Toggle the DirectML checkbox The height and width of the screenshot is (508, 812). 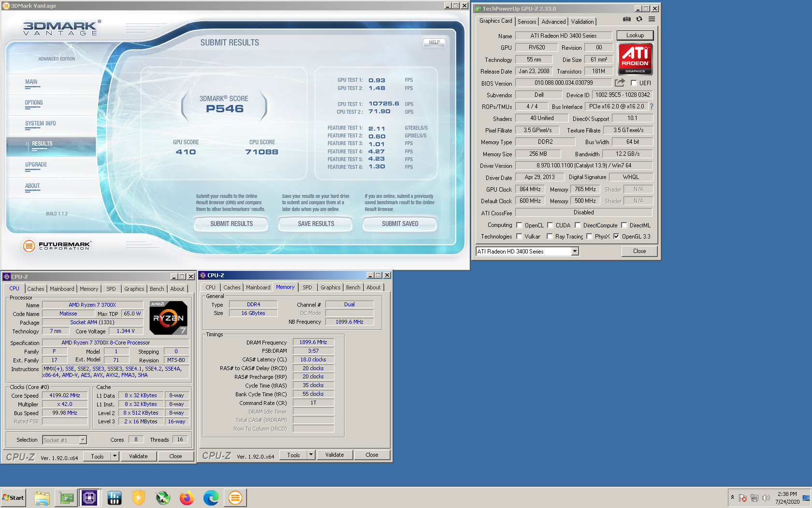coord(624,225)
